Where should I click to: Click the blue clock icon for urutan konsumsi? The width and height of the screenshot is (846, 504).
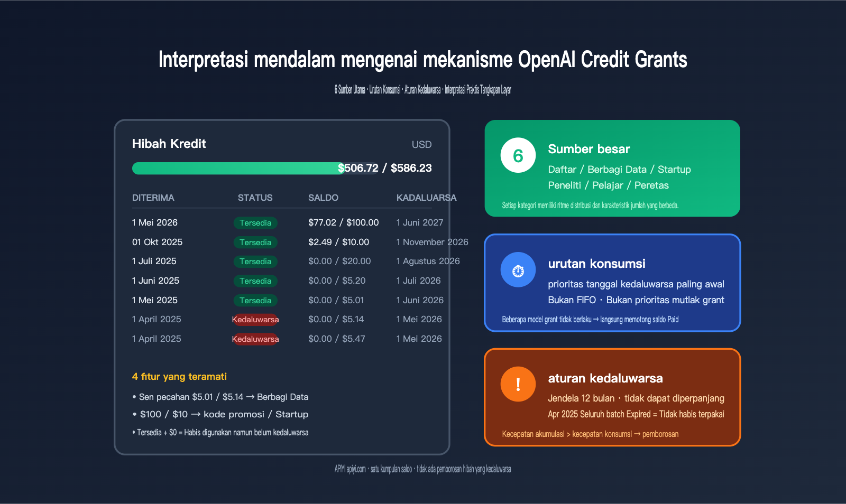(x=518, y=270)
